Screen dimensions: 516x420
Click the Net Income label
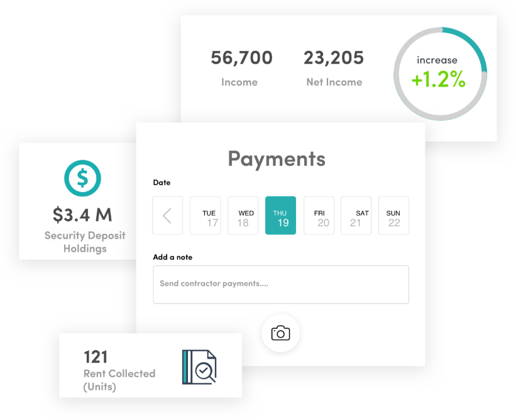tap(334, 82)
